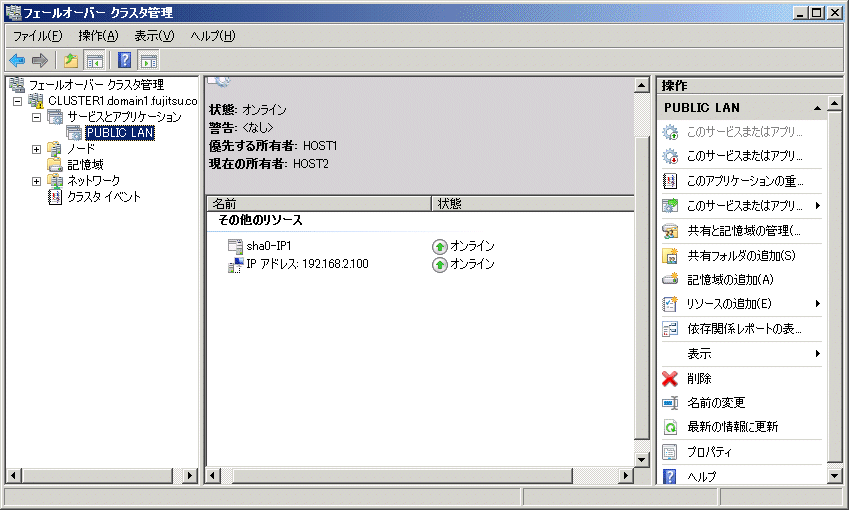849x510 pixels.
Task: Click action pane scrollbar down arrow
Action: click(x=834, y=476)
